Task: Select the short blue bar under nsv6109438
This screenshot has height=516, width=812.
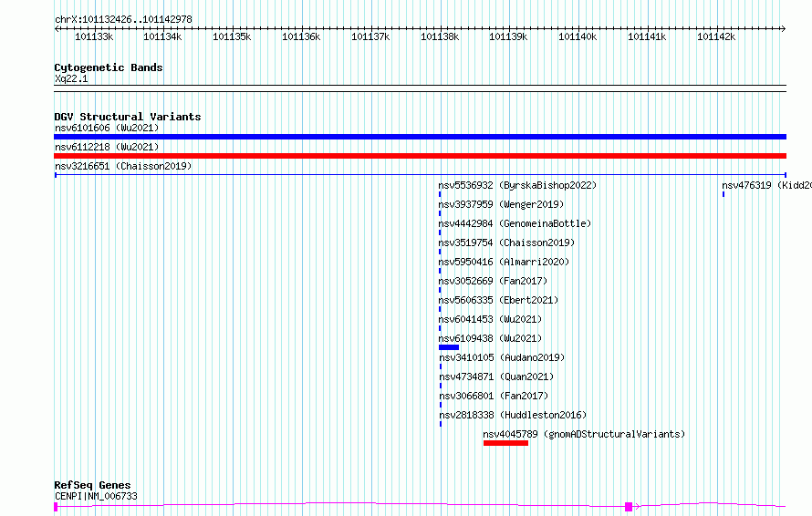Action: coord(449,347)
